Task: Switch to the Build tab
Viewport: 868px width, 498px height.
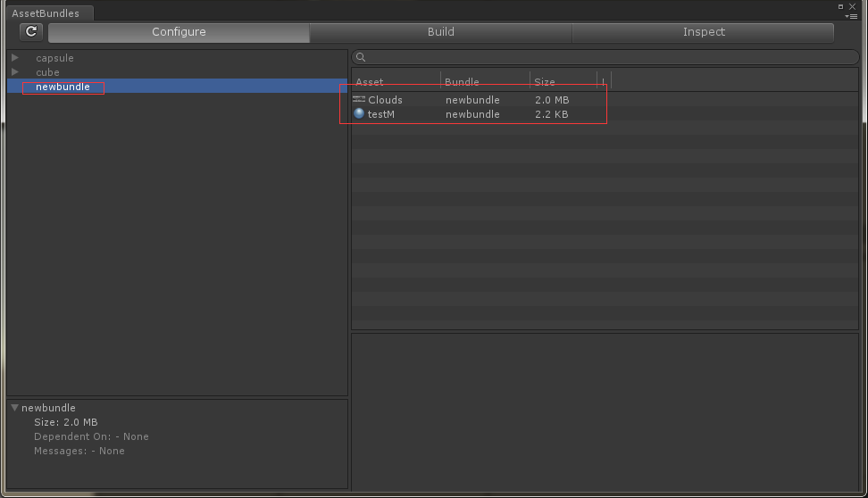Action: click(440, 32)
